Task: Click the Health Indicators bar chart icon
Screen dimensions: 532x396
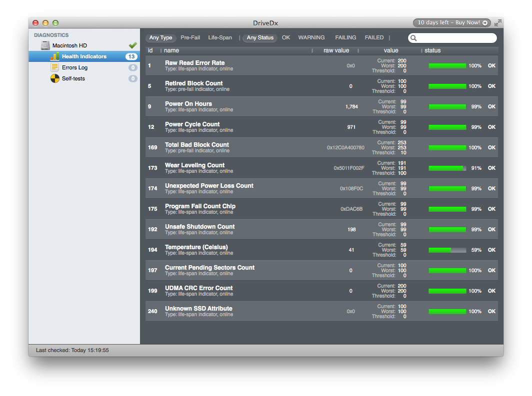Action: 54,56
